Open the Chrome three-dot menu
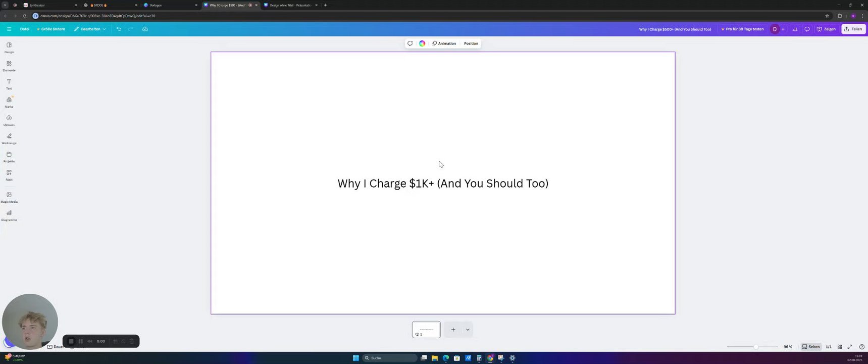The width and height of the screenshot is (868, 364). (x=863, y=16)
